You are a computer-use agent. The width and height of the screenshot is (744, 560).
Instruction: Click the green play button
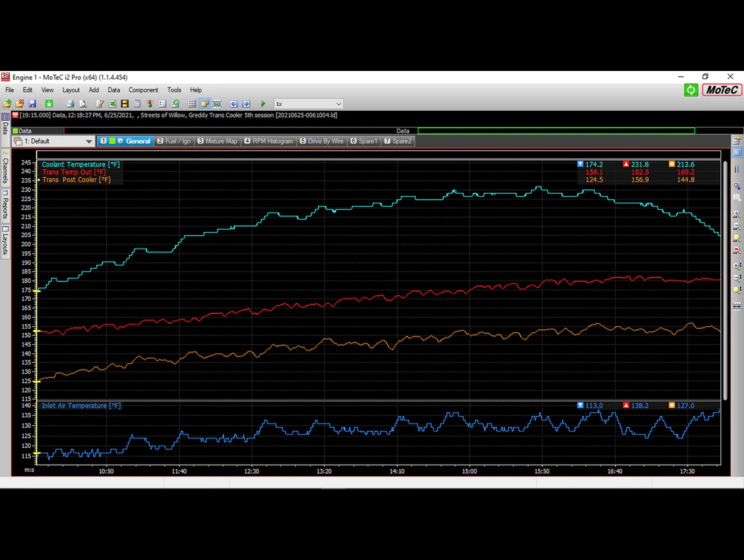pos(263,104)
